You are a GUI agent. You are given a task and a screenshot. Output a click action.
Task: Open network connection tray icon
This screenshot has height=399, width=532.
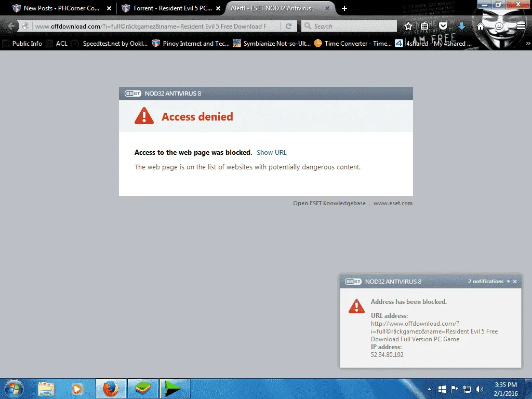pos(467,389)
